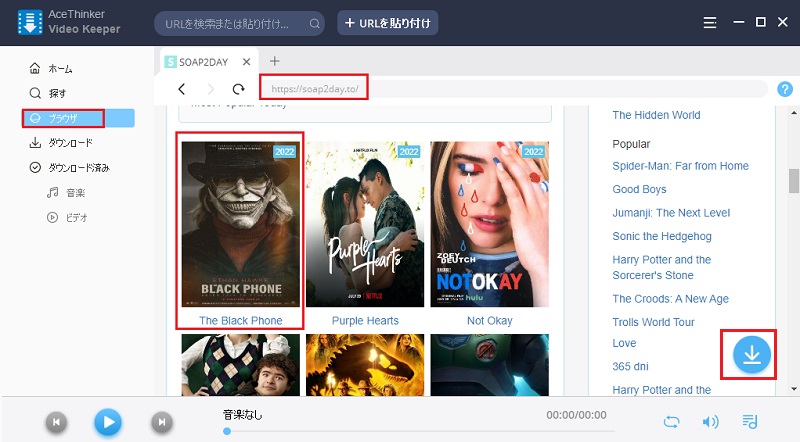Open Jumanji: The Next Level link
Image resolution: width=800 pixels, height=442 pixels.
coord(671,213)
